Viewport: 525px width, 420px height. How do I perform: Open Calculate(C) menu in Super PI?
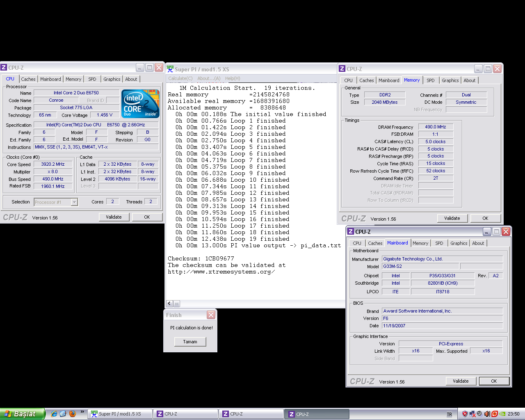point(180,78)
